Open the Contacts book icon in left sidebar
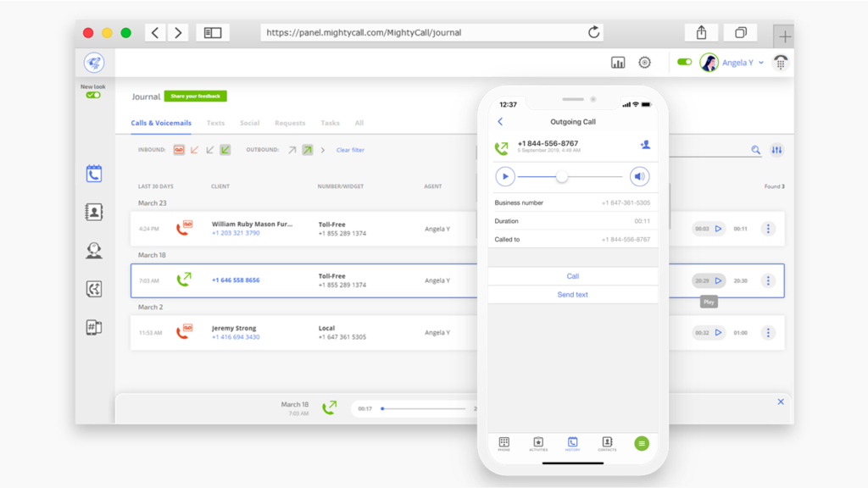Image resolution: width=868 pixels, height=488 pixels. pos(94,212)
